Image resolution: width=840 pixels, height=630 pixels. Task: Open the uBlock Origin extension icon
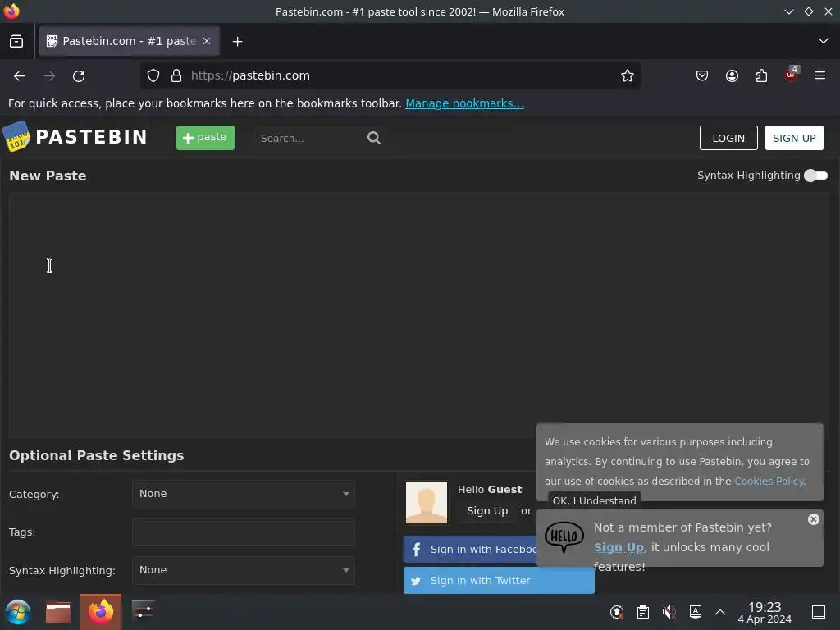[791, 75]
